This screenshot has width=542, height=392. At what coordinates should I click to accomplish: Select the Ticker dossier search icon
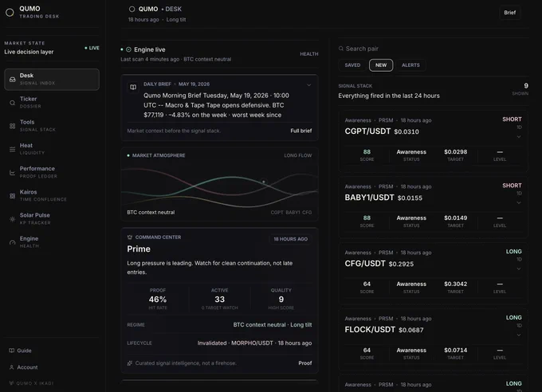pos(13,103)
